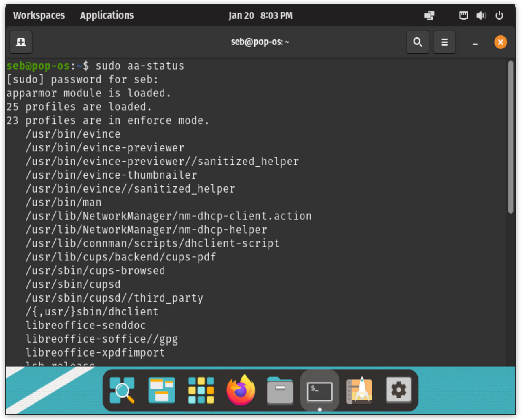The width and height of the screenshot is (521, 420).
Task: Show the applications grid from the dock
Action: 201,390
